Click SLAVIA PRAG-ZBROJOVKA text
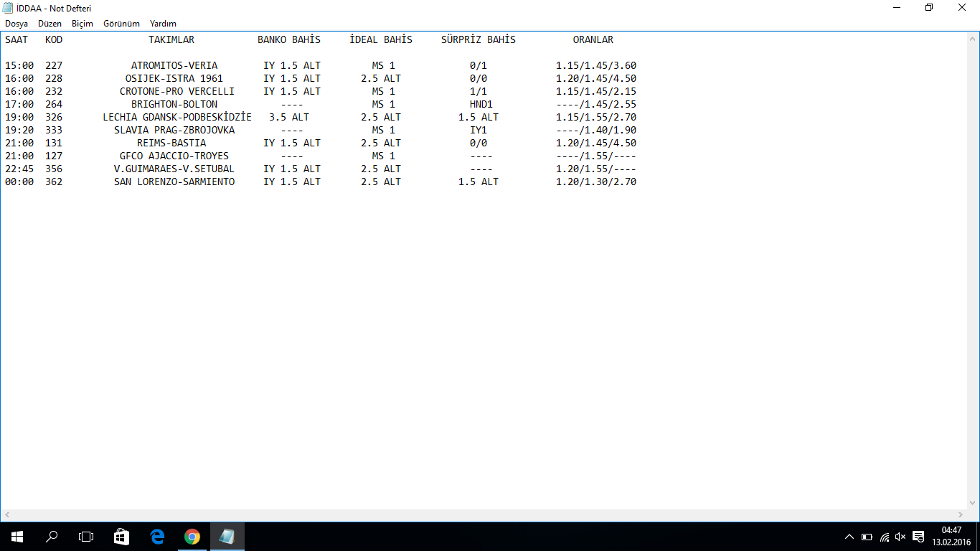The width and height of the screenshot is (980, 551). [174, 130]
